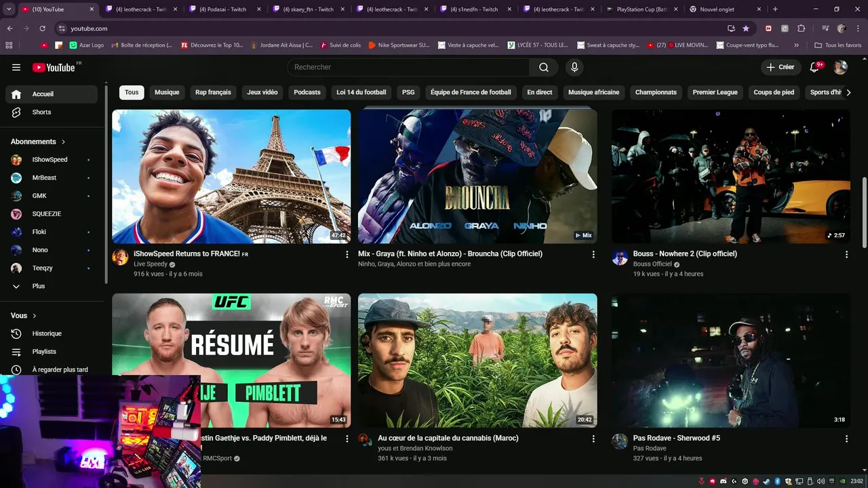Open the YouTube hamburger guide menu

(x=16, y=67)
